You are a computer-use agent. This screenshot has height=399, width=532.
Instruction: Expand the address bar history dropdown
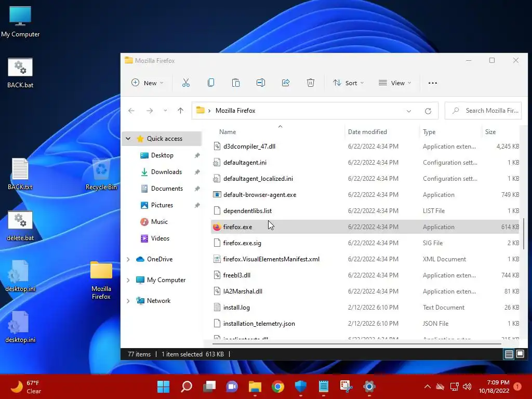(409, 111)
